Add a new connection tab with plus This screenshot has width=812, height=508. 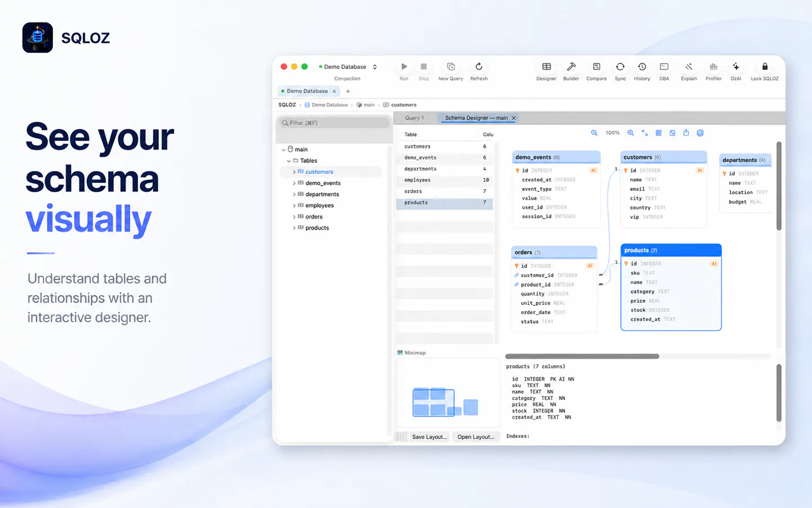pos(348,91)
